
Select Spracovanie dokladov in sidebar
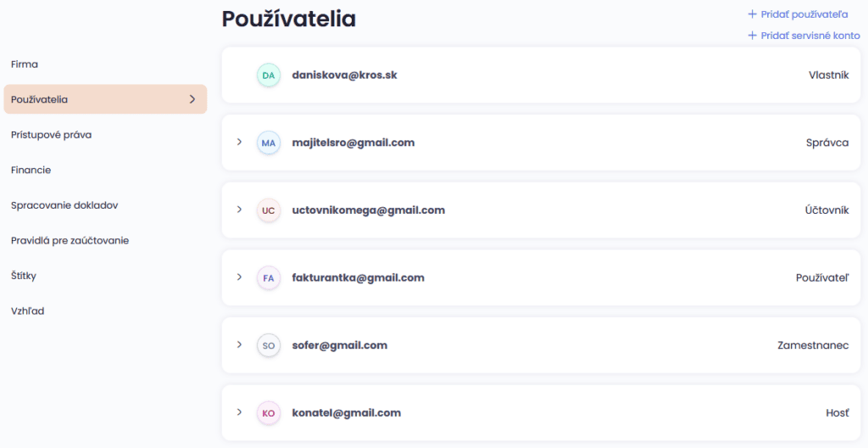(64, 205)
